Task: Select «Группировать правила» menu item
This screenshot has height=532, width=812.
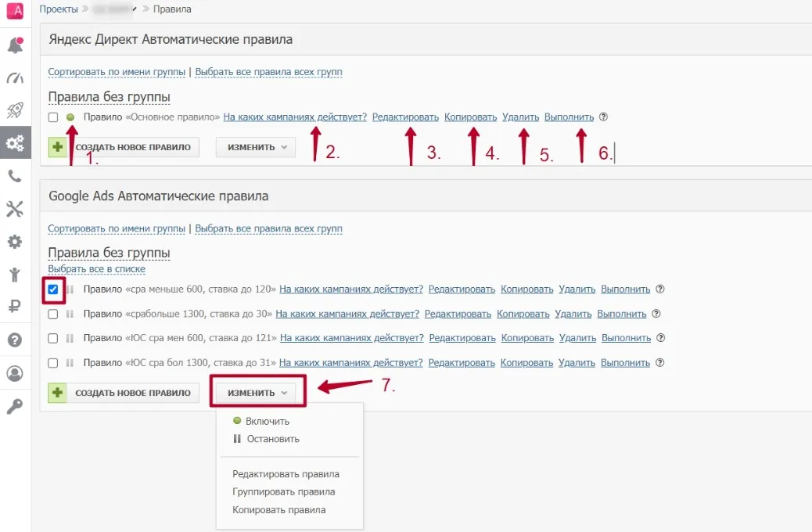Action: (x=284, y=491)
